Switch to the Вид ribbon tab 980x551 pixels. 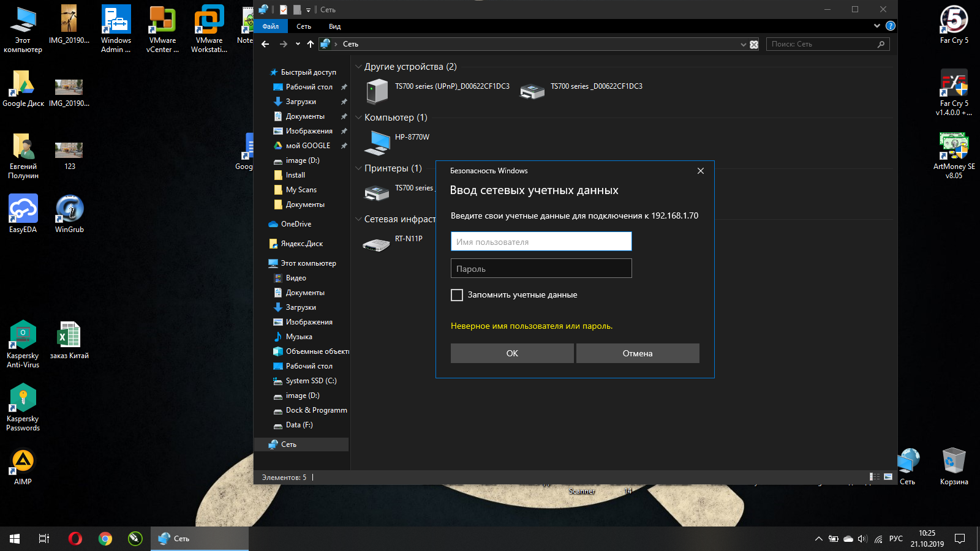click(x=334, y=26)
